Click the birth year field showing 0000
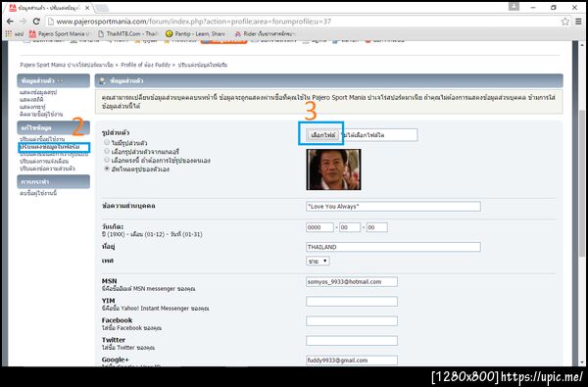The height and width of the screenshot is (387, 588). (x=319, y=227)
